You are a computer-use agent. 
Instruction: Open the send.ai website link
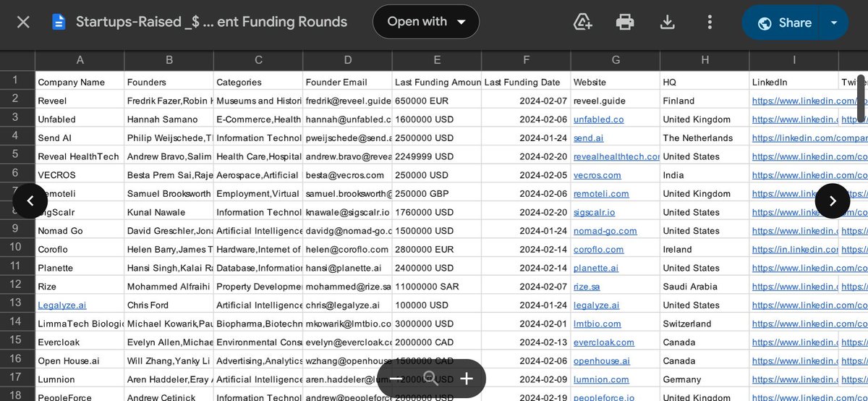click(x=590, y=138)
